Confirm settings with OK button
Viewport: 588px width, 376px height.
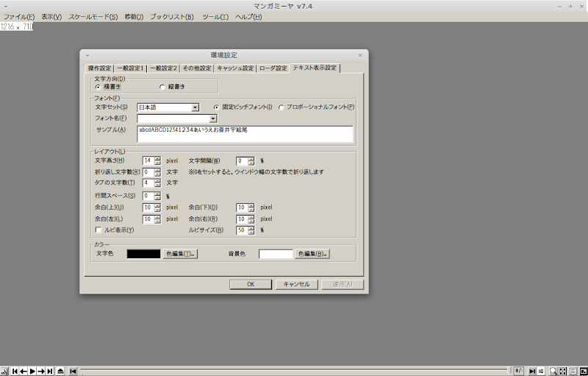point(251,285)
